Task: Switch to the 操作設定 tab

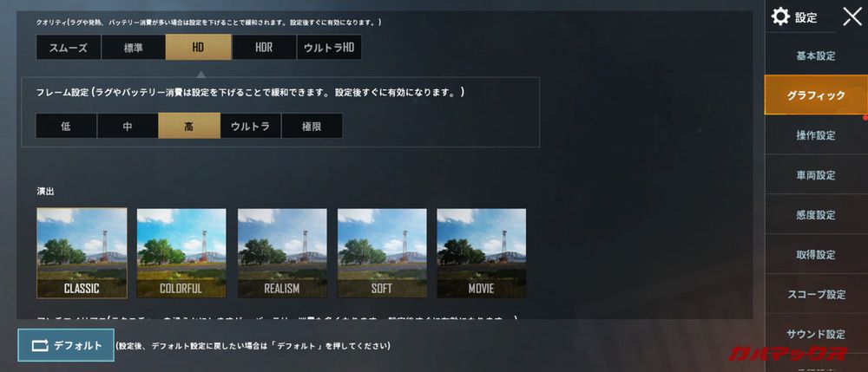Action: tap(816, 135)
